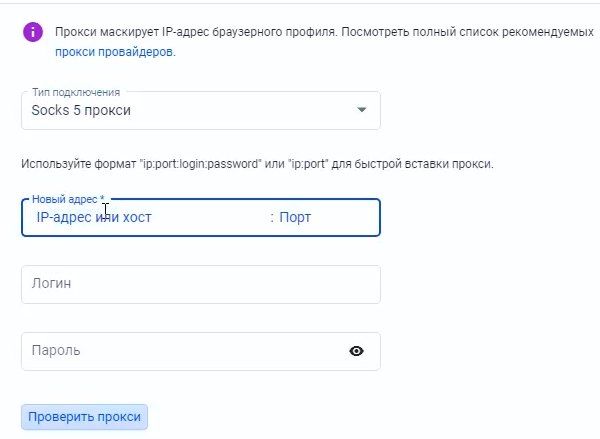
Task: Click the Socks 5 прокси selected value text
Action: click(x=81, y=110)
